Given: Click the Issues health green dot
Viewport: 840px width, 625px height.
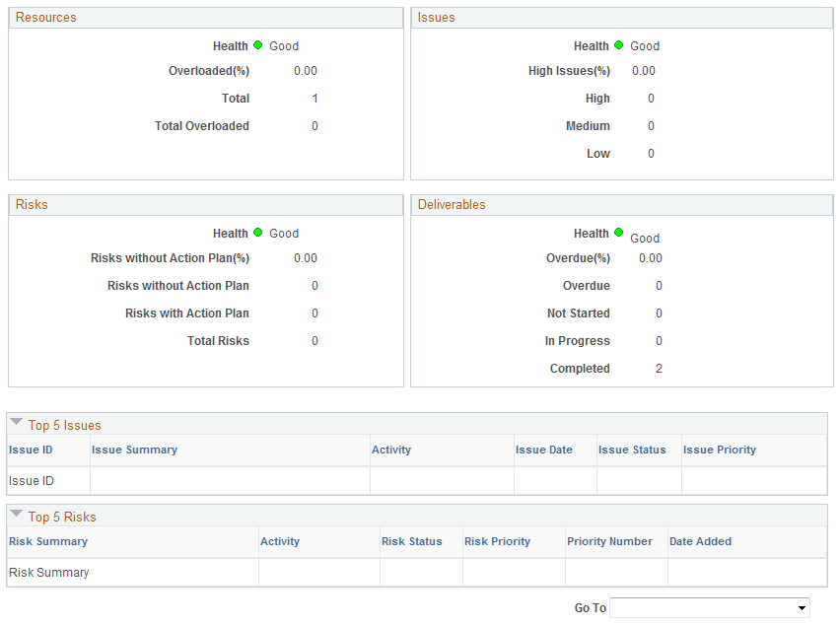Looking at the screenshot, I should pyautogui.click(x=620, y=45).
